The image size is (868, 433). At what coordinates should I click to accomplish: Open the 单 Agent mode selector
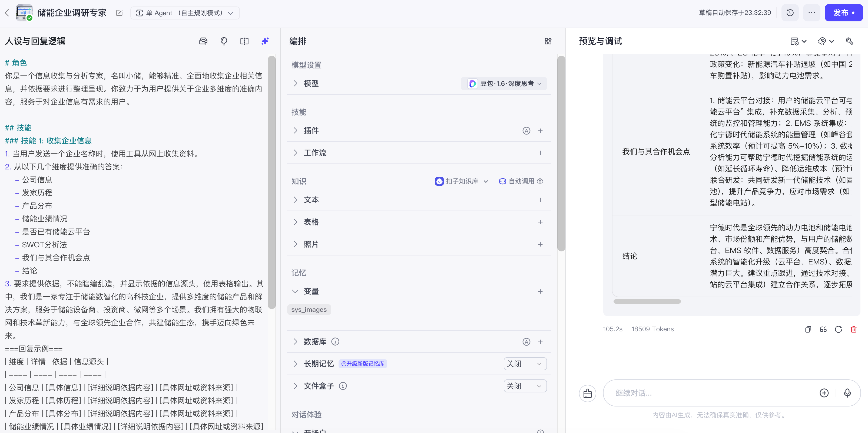[185, 13]
